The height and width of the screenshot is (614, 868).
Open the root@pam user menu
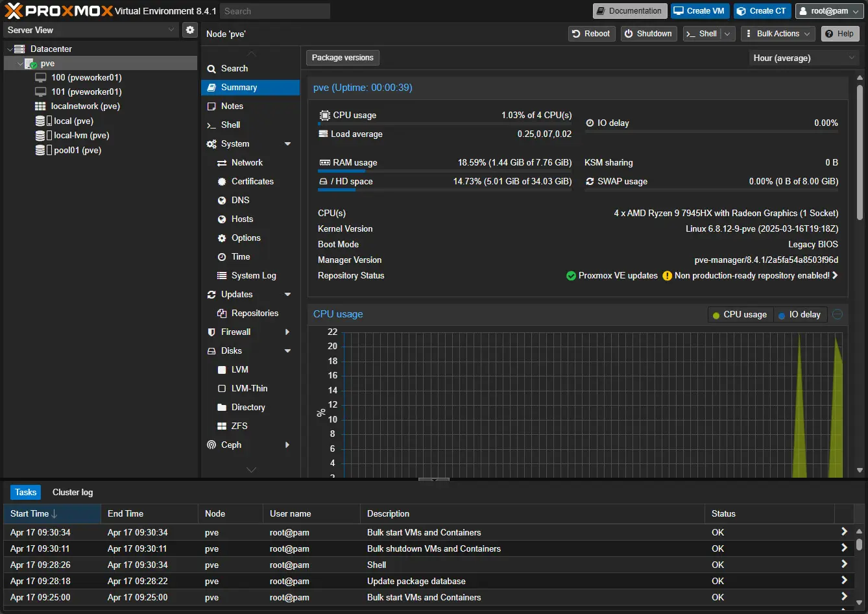pyautogui.click(x=829, y=11)
